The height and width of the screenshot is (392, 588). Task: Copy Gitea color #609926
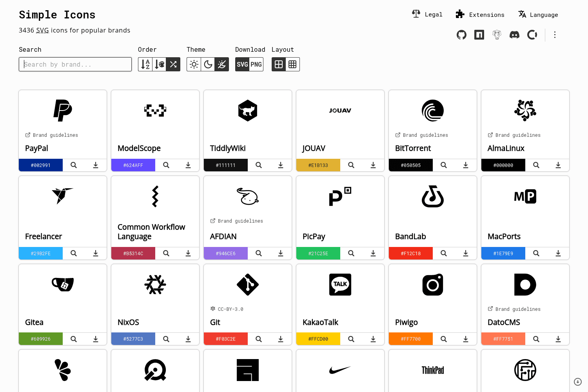click(41, 339)
